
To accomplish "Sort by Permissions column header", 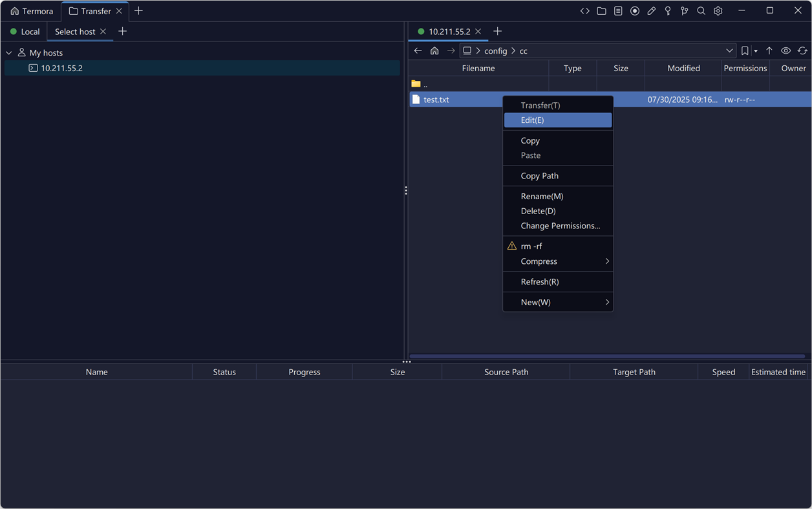I will pos(745,68).
